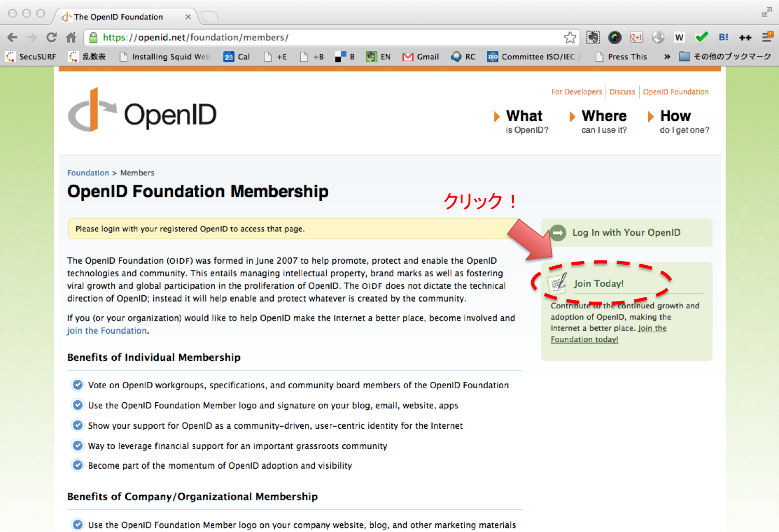Click the round color wheel extension icon
779x532 pixels.
click(x=615, y=37)
